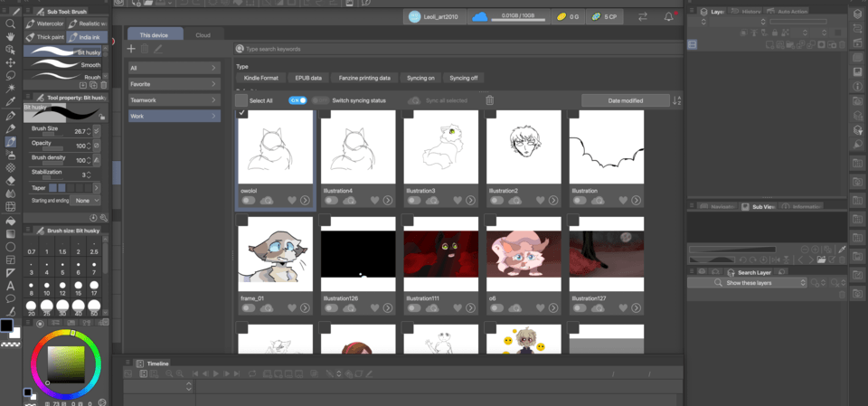The height and width of the screenshot is (406, 868).
Task: Select the Move layer tool
Action: 10,62
